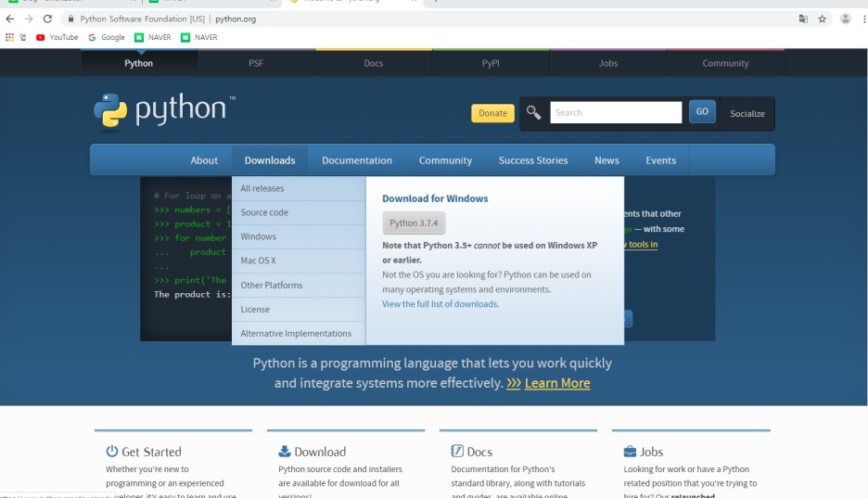Open the Documentation navigation menu

pyautogui.click(x=357, y=160)
